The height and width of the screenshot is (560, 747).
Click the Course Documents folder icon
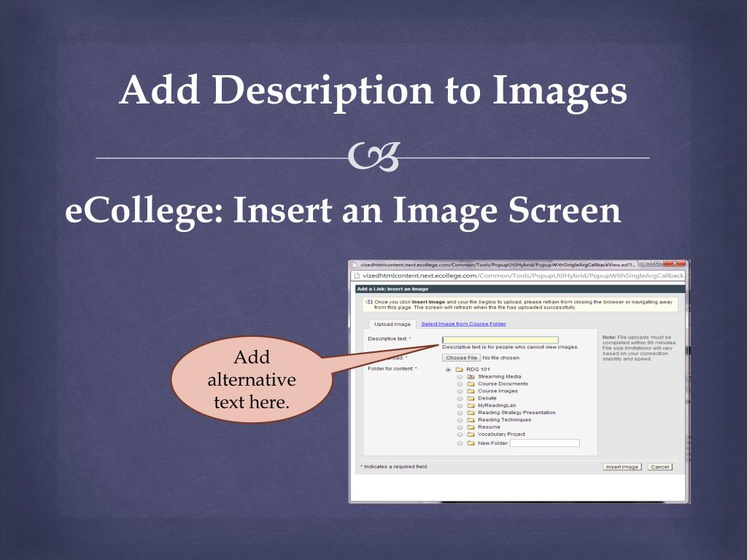coord(471,384)
